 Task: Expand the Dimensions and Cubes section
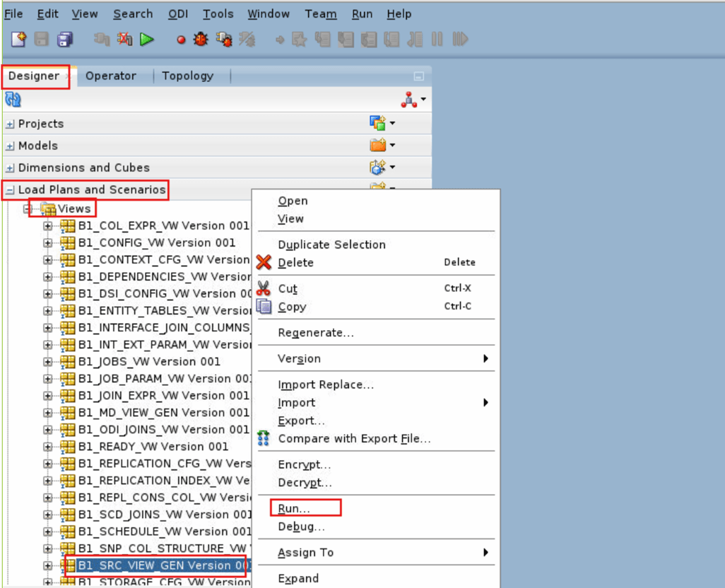point(10,167)
